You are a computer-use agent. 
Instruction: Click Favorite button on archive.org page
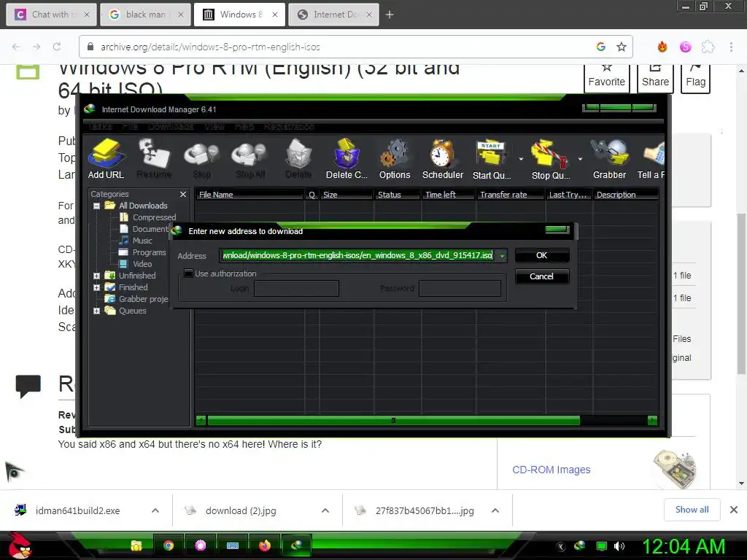[x=606, y=78]
